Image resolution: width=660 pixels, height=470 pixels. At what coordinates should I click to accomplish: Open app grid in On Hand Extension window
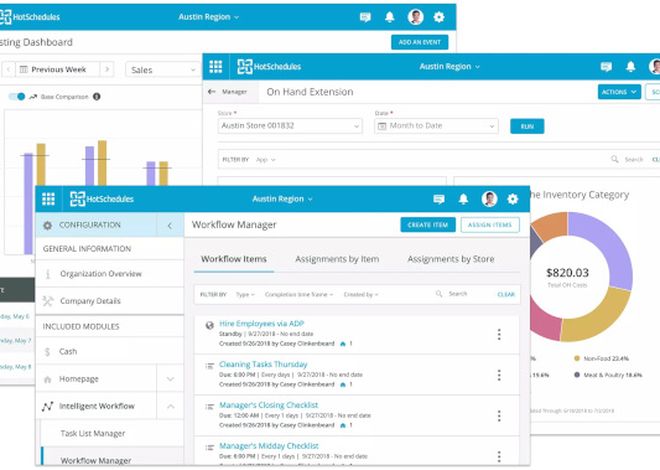coord(216,66)
